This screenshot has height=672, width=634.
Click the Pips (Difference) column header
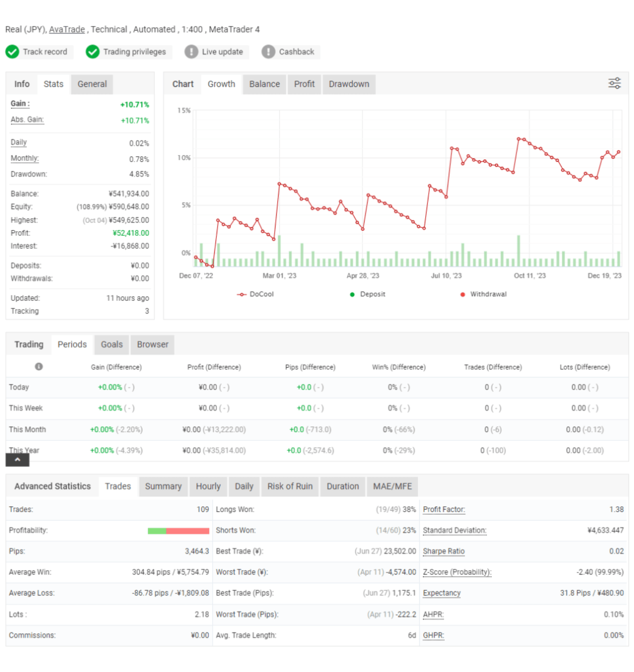[x=310, y=367]
